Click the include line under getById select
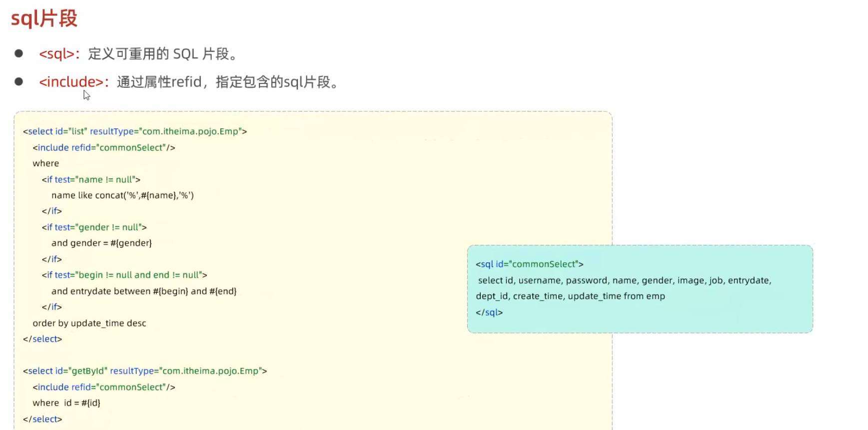The image size is (868, 430). click(104, 387)
